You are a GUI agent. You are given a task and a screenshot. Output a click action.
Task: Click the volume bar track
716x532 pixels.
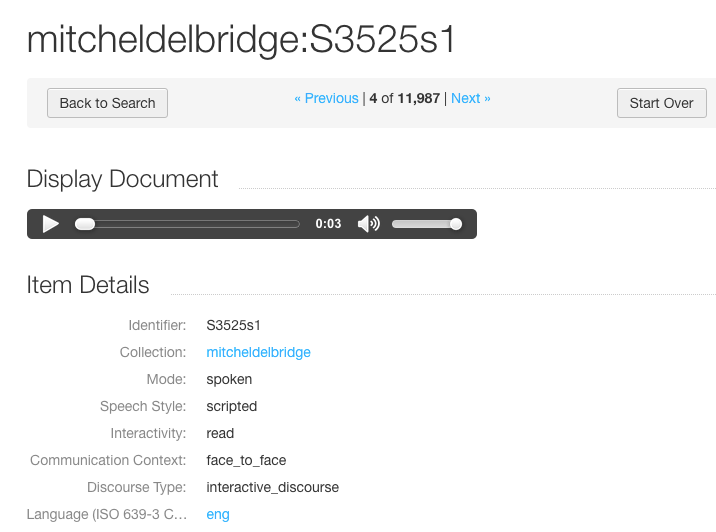(x=427, y=224)
